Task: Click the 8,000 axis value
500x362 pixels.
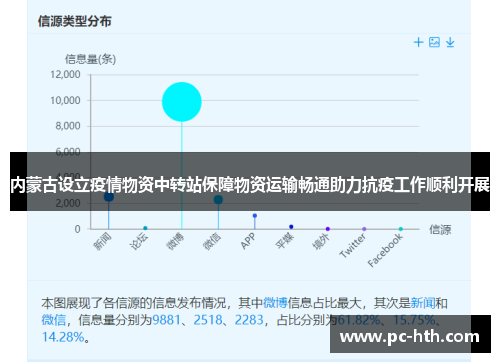Action: click(68, 126)
